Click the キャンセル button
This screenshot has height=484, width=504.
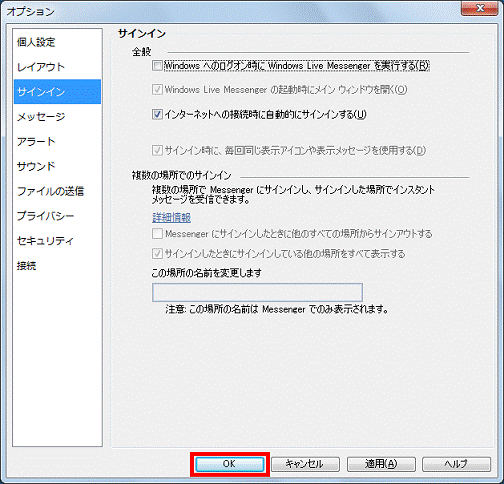pyautogui.click(x=305, y=464)
